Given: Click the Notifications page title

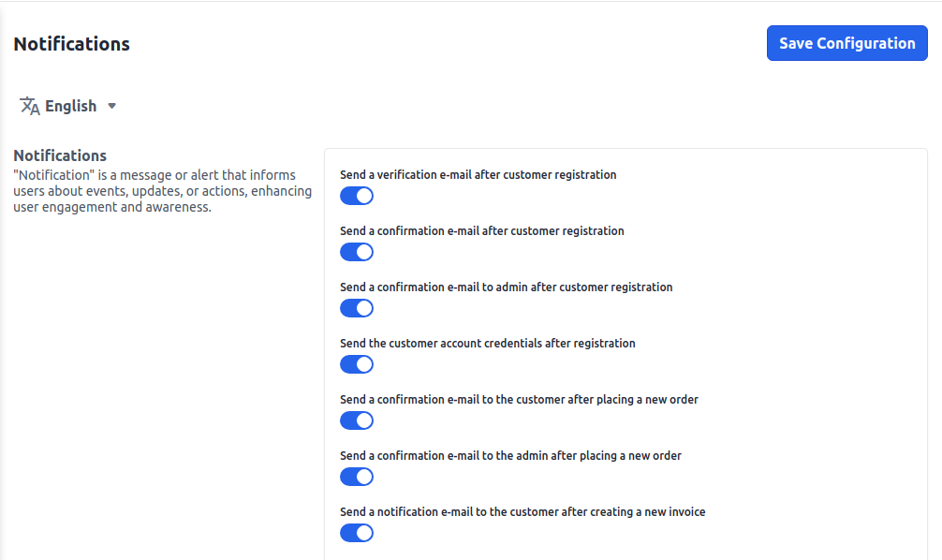Looking at the screenshot, I should point(71,43).
